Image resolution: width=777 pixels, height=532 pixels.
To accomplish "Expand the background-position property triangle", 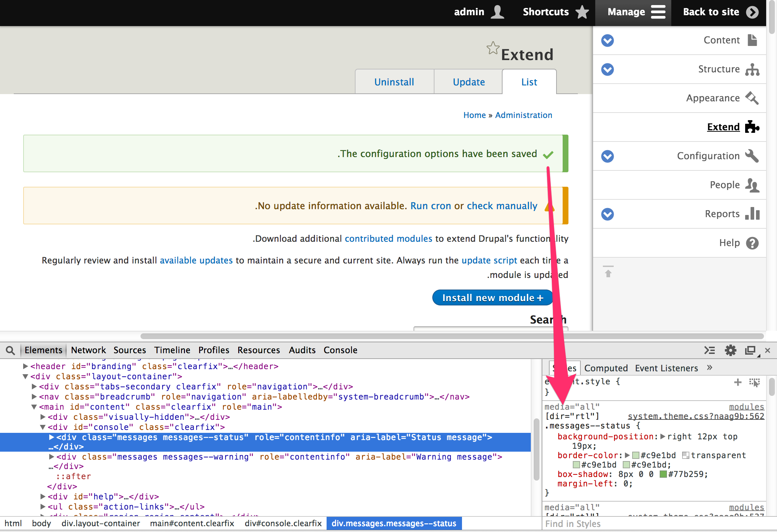I will (663, 436).
